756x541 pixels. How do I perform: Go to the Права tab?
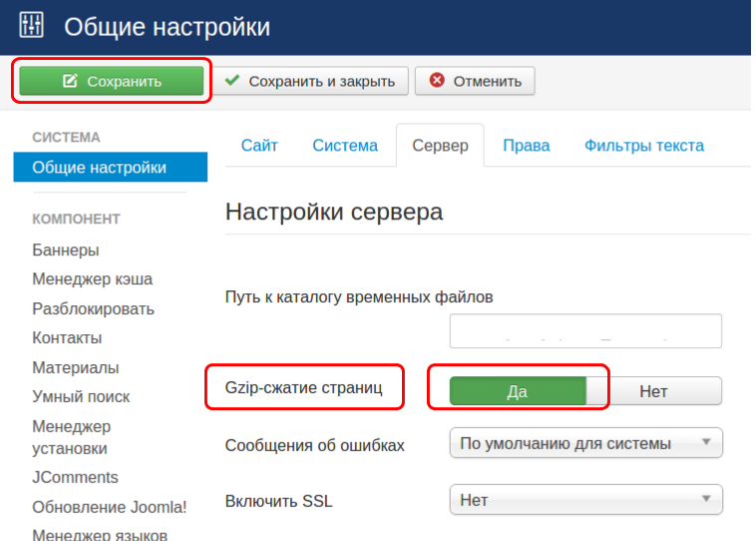tap(526, 146)
